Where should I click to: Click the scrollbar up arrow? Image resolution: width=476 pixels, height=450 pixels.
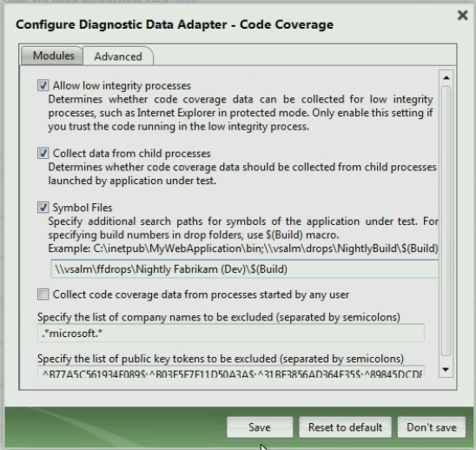tap(446, 78)
